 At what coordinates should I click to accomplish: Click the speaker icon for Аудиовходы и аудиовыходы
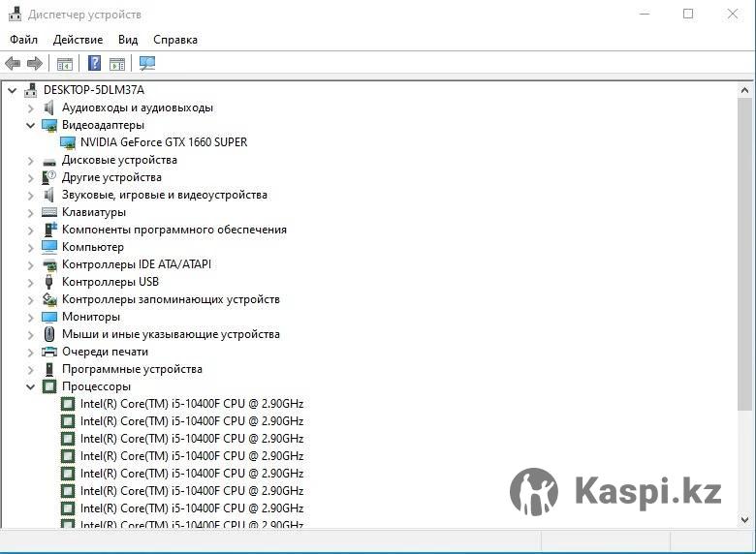tap(48, 108)
